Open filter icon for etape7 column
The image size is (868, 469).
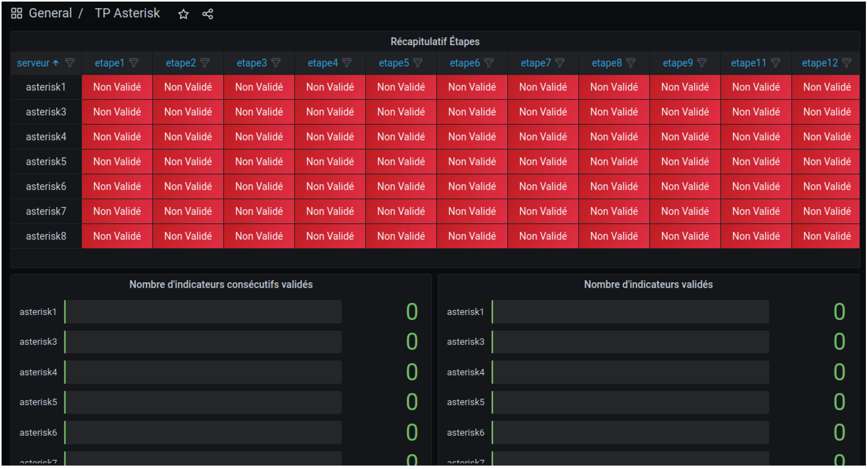(x=560, y=63)
